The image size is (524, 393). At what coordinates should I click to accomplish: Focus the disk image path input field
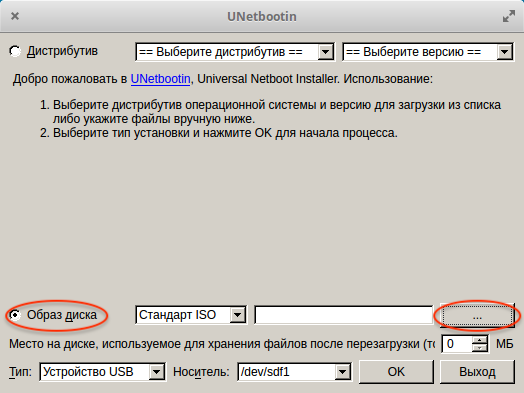pyautogui.click(x=344, y=315)
